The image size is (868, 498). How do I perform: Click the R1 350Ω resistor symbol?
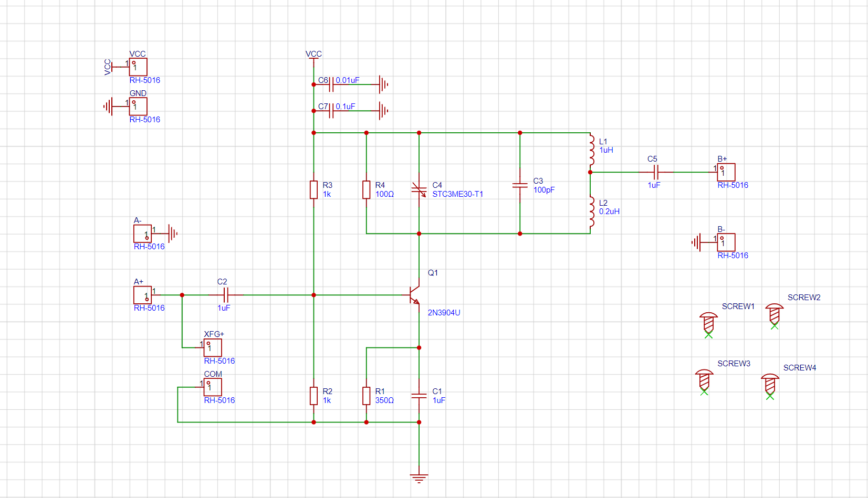click(367, 396)
